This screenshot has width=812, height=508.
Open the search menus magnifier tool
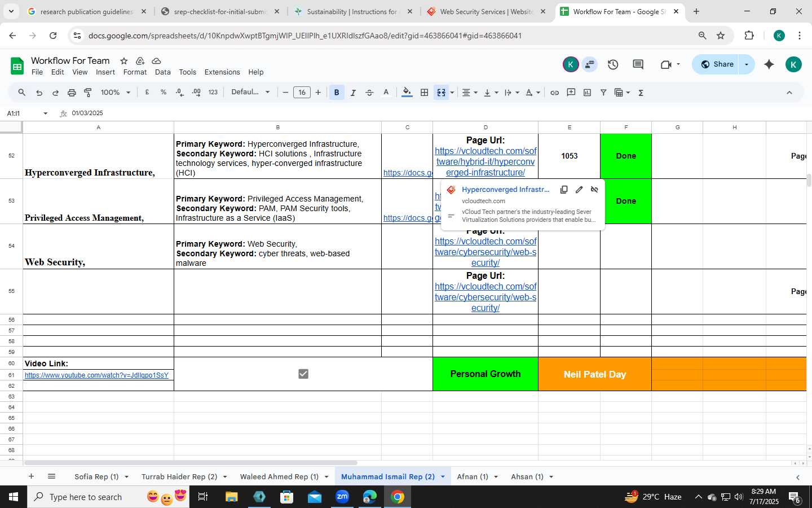tap(21, 93)
